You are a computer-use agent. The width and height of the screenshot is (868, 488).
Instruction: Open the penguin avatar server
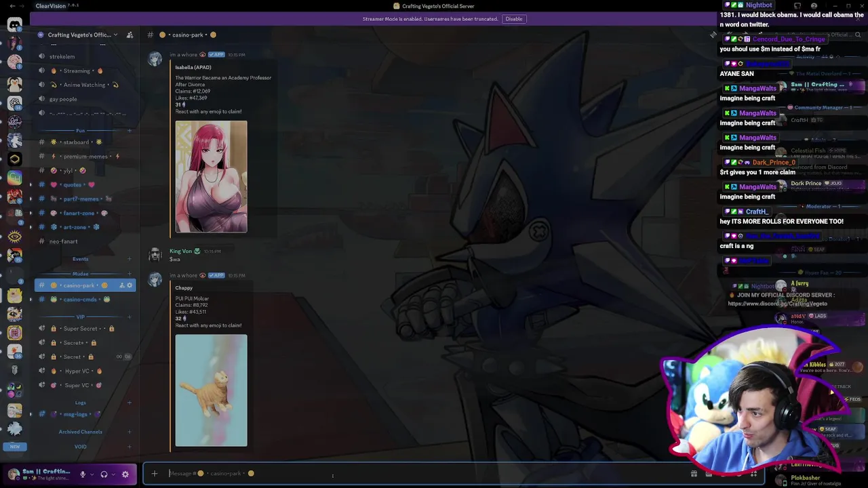point(14,84)
